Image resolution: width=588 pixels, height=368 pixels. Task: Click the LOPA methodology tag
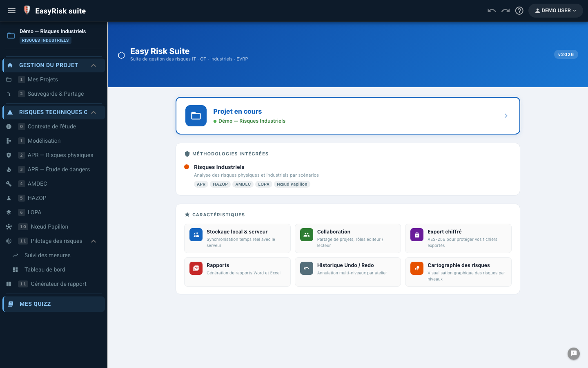pos(264,184)
